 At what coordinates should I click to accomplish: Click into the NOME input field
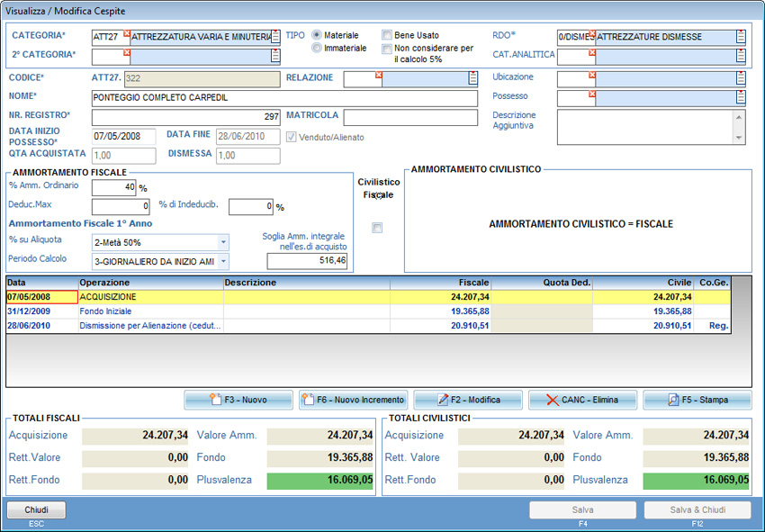pos(284,98)
